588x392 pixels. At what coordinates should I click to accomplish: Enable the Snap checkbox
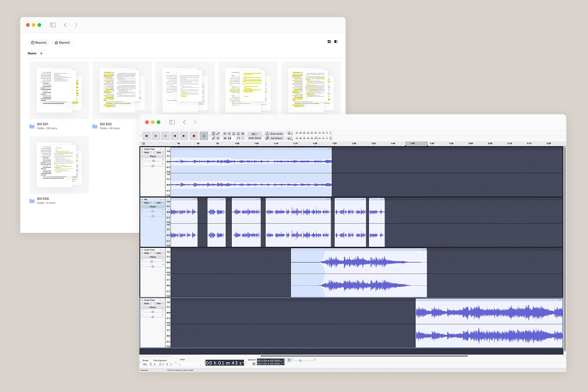point(179,360)
